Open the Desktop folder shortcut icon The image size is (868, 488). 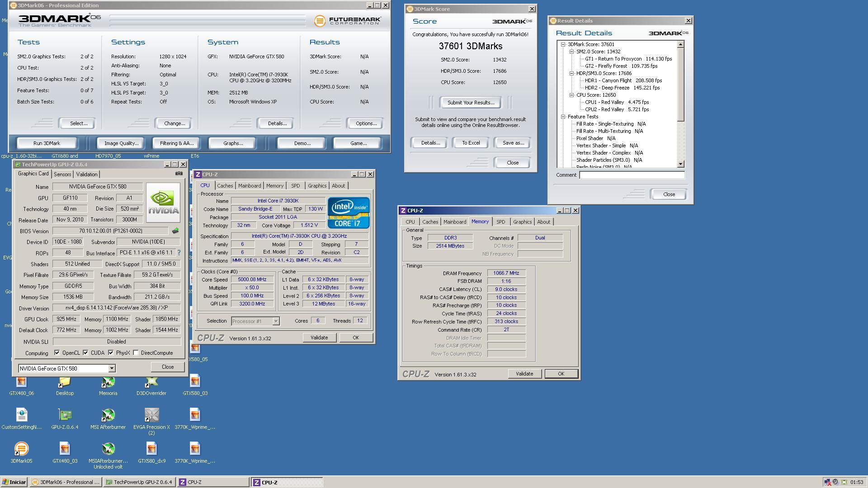pyautogui.click(x=65, y=385)
